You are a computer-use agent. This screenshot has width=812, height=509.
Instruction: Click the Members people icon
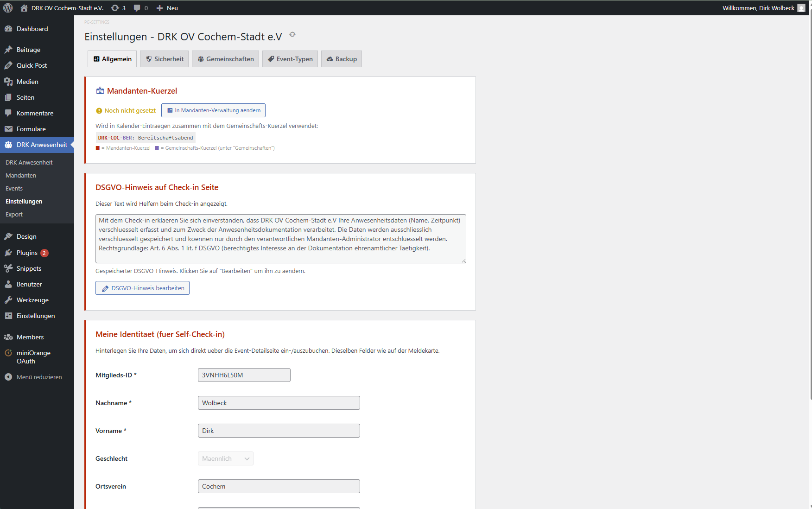click(8, 337)
